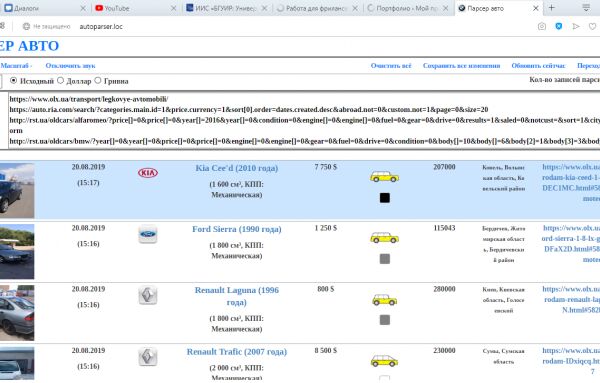Image resolution: width=600 pixels, height=383 pixels.
Task: Click the mileage value 280000
Action: [x=444, y=289]
